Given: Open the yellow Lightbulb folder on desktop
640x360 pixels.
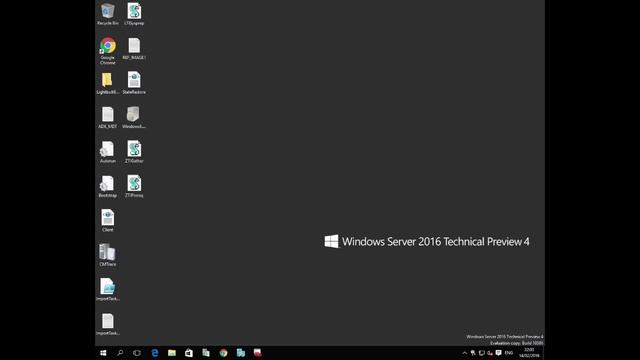Looking at the screenshot, I should [108, 83].
